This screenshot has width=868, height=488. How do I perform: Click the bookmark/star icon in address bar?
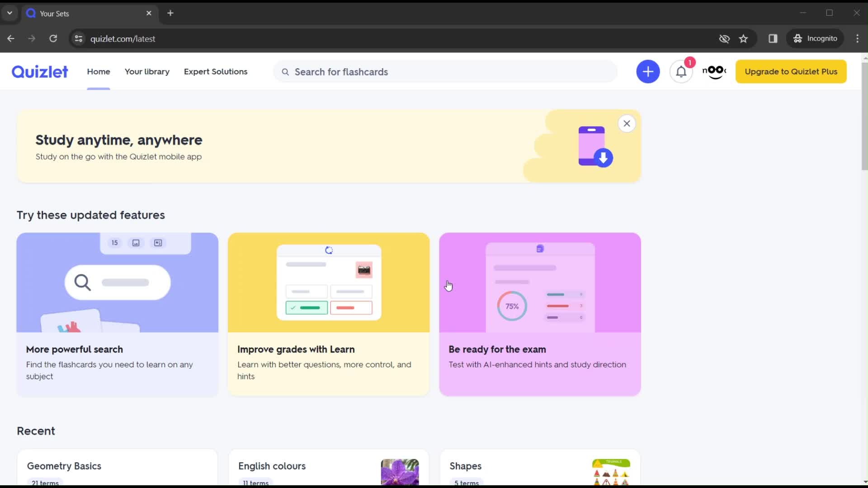tap(744, 39)
